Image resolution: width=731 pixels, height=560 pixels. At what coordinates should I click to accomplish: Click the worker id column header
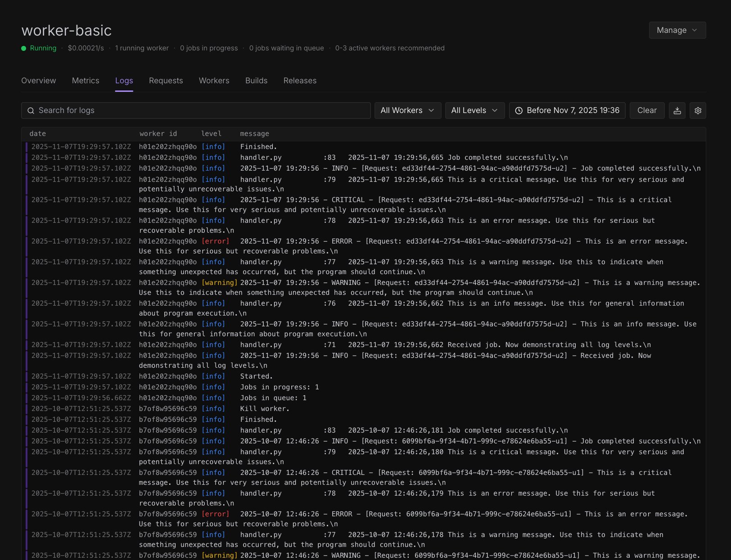[x=158, y=134]
